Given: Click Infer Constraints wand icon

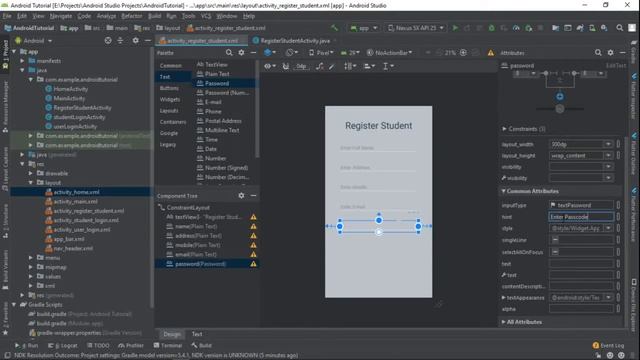Looking at the screenshot, I should tap(332, 66).
